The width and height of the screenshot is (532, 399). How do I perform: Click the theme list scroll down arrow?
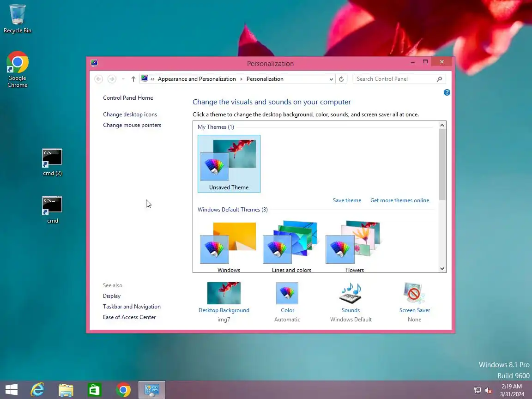pos(442,269)
